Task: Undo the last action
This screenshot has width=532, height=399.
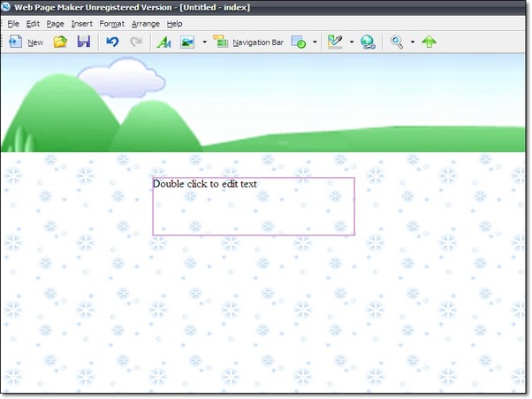Action: [112, 42]
